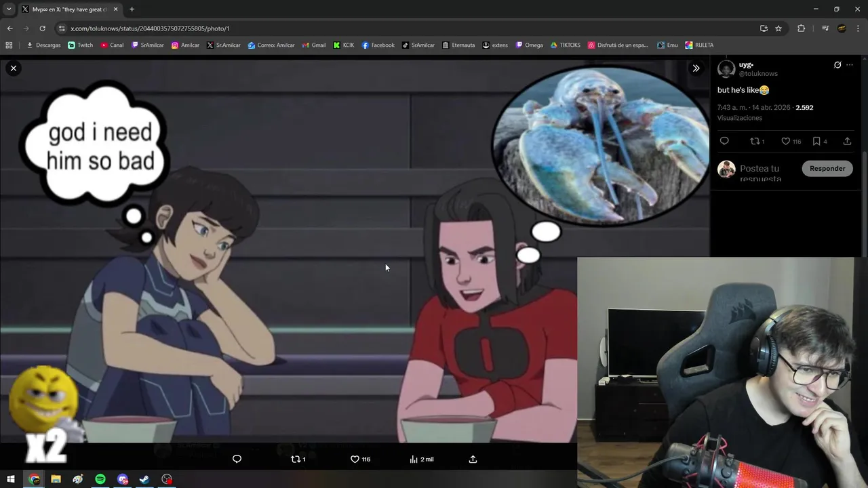
Task: Open the Chrome extensions puzzle icon
Action: point(801,28)
